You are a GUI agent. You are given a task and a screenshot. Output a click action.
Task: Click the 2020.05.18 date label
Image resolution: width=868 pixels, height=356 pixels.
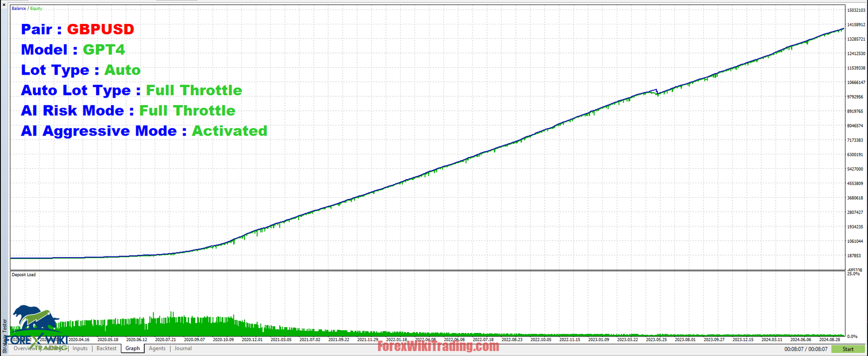tap(108, 340)
